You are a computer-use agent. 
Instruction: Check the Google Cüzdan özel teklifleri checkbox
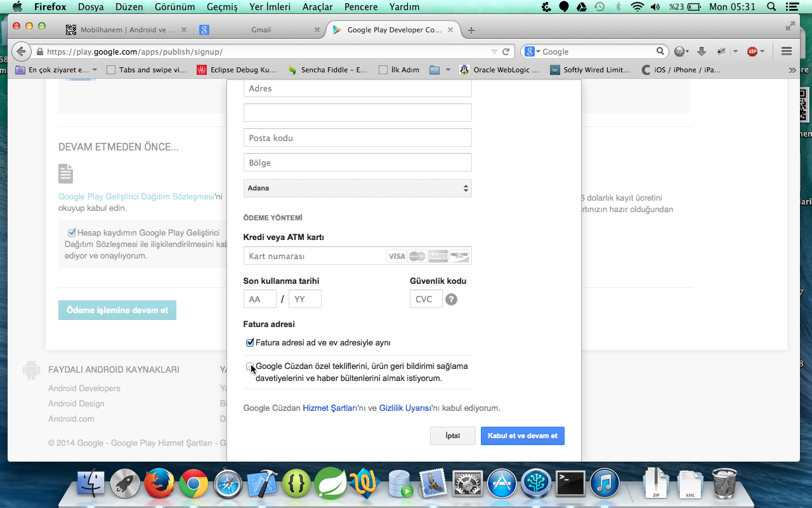pos(250,366)
